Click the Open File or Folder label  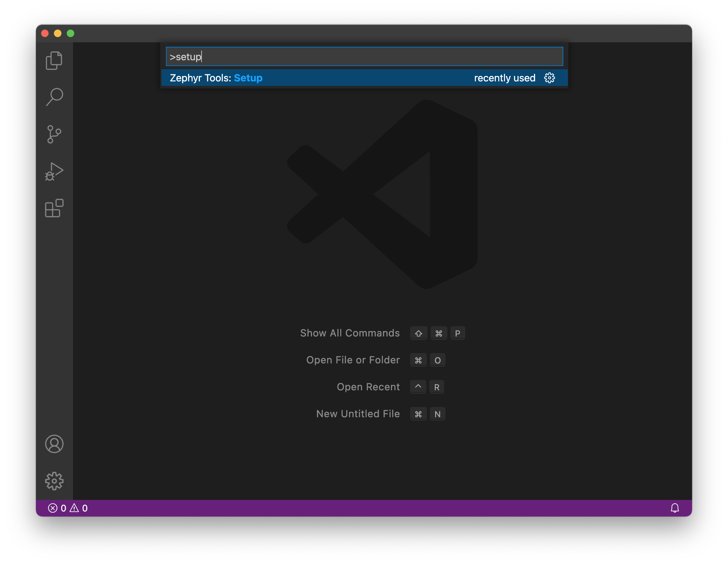tap(353, 360)
